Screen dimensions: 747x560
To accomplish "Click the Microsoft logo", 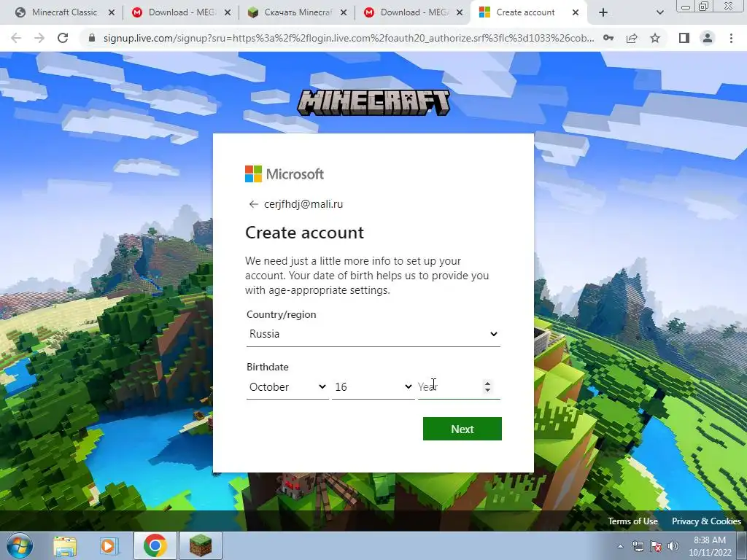I will (285, 174).
